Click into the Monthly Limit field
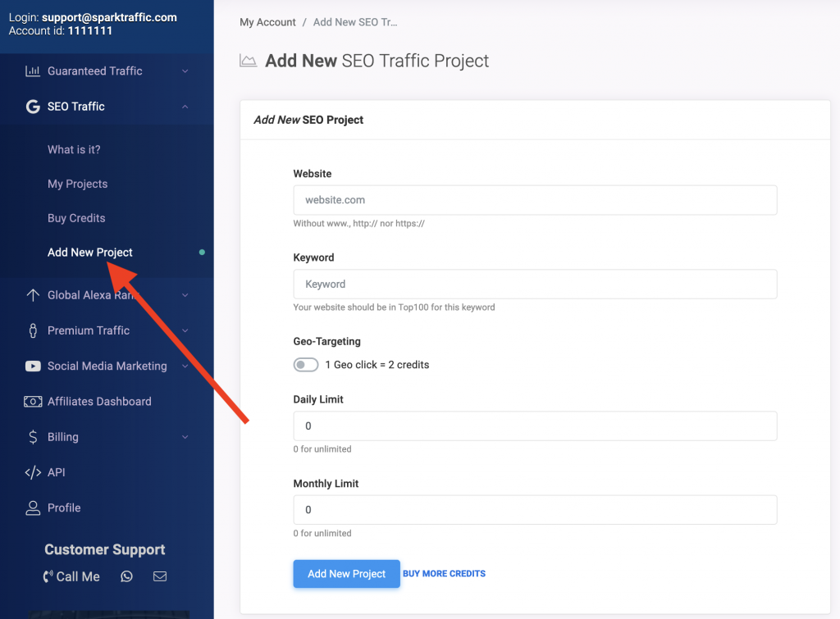This screenshot has width=840, height=619. (535, 510)
